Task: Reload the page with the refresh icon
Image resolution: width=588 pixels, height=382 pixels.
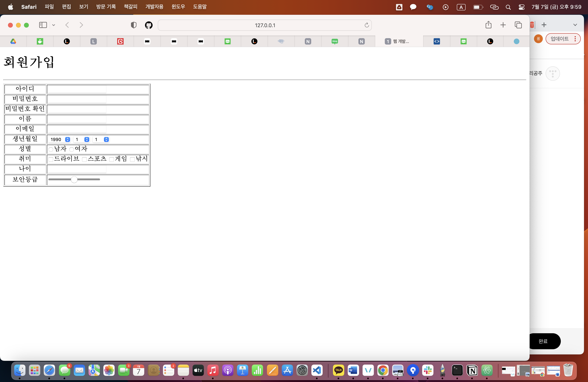Action: pyautogui.click(x=367, y=25)
